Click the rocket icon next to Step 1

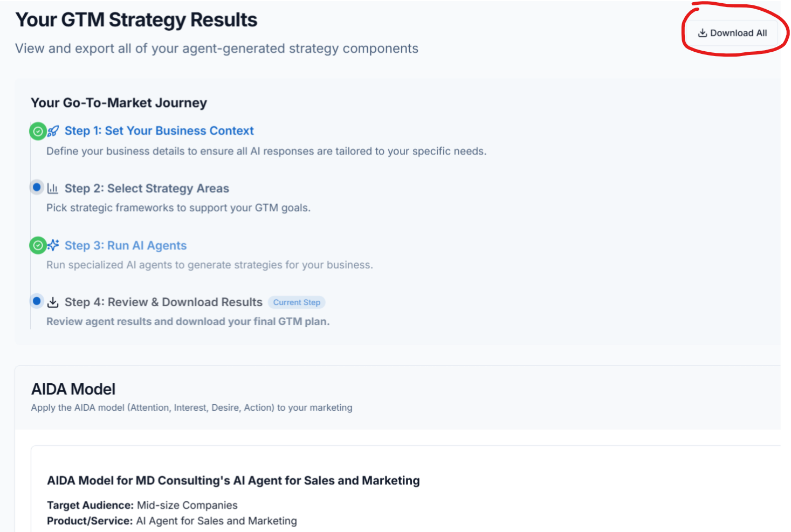point(53,131)
